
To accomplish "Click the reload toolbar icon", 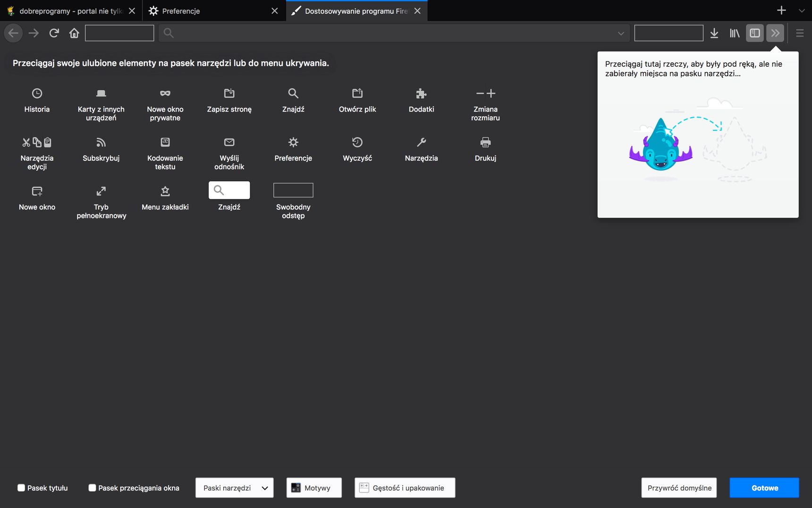I will pyautogui.click(x=54, y=33).
